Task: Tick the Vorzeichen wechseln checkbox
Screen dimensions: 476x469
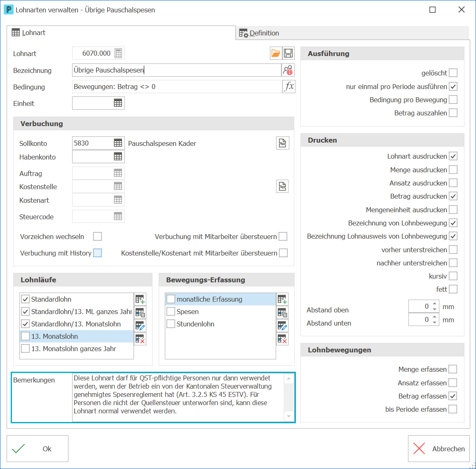Action: (x=97, y=237)
